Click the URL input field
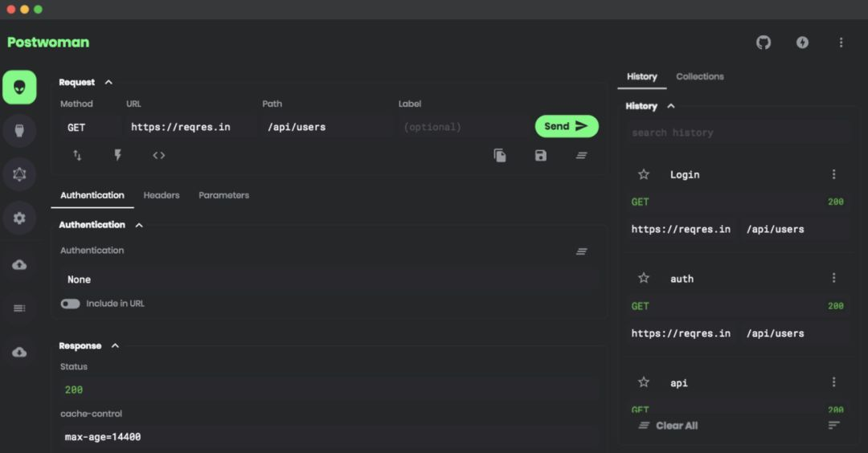The image size is (868, 453). [192, 127]
